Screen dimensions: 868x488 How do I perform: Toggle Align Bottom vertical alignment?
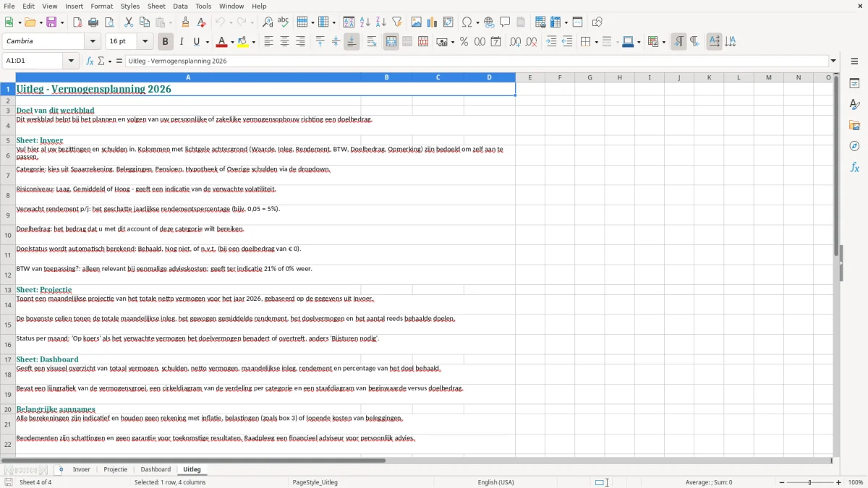click(352, 42)
